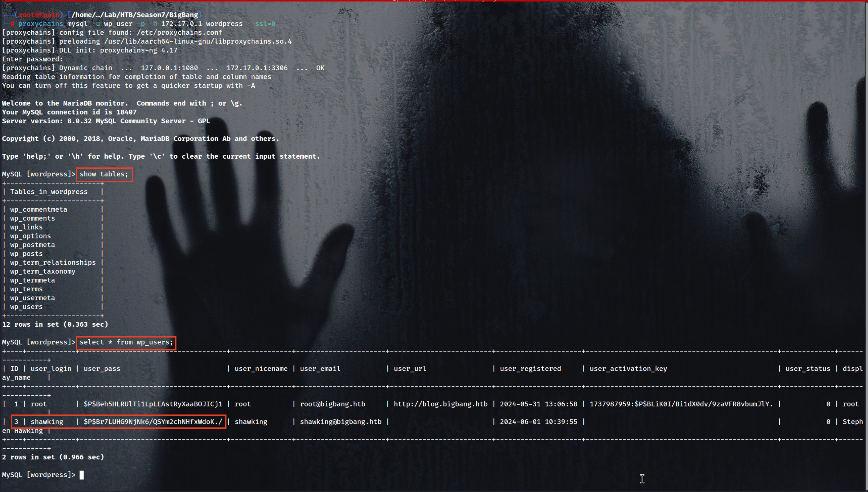Click the 'select * from wp_users;' command
868x492 pixels.
coord(126,342)
